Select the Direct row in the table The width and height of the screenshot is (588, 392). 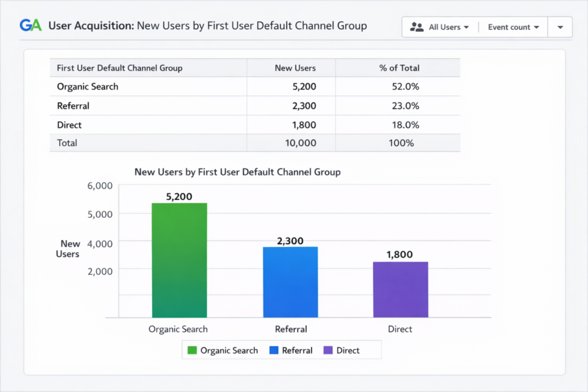69,125
